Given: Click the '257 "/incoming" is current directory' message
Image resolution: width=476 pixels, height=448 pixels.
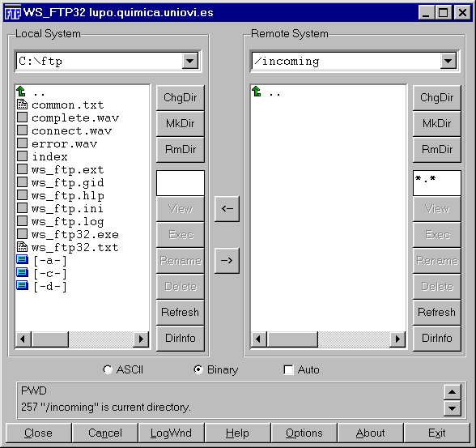Looking at the screenshot, I should [106, 407].
